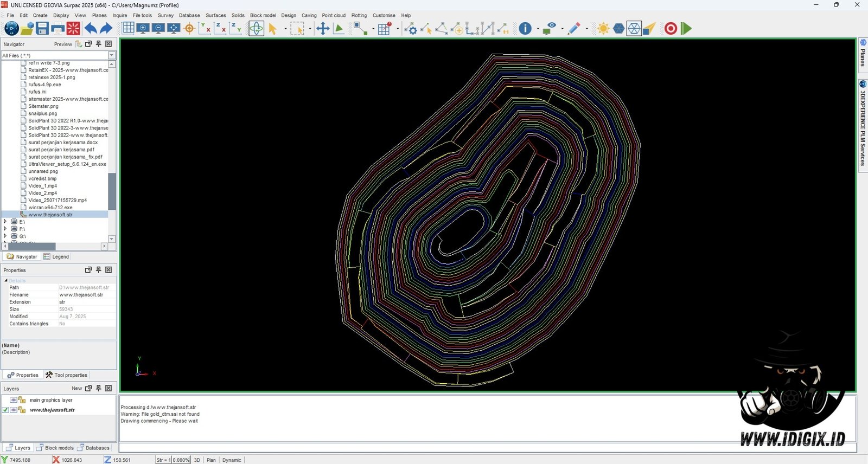Screen dimensions: 868x464
Task: Expand the G:\ drive node
Action: [5, 236]
